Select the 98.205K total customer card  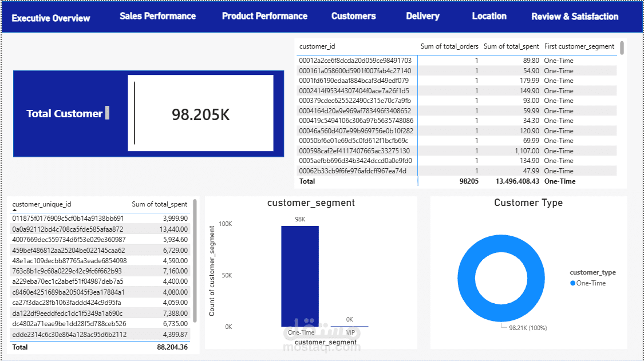pyautogui.click(x=200, y=113)
